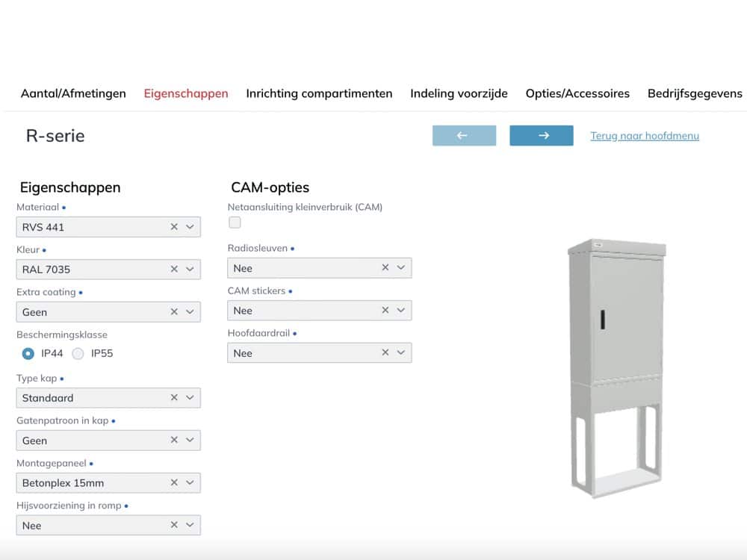This screenshot has height=560, width=747.
Task: Clear the Montagepaneel Betonplex selection
Action: pyautogui.click(x=174, y=482)
